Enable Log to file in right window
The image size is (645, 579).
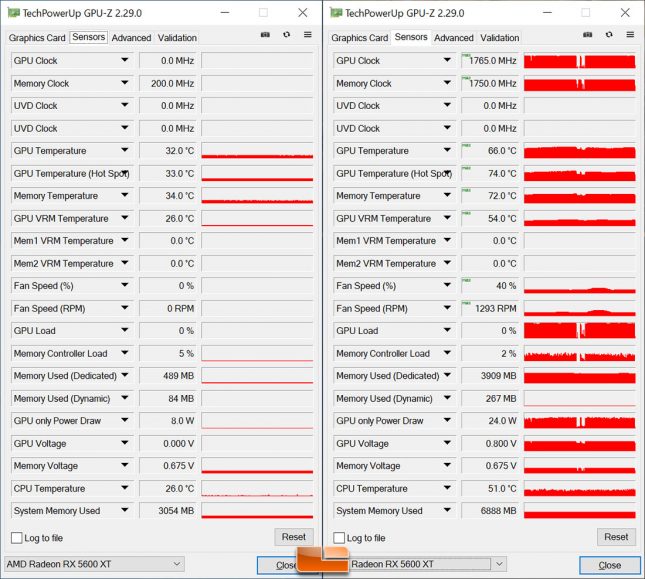339,538
